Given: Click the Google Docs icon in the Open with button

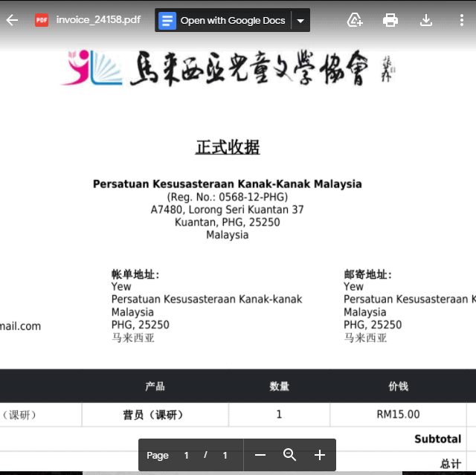Looking at the screenshot, I should [168, 21].
